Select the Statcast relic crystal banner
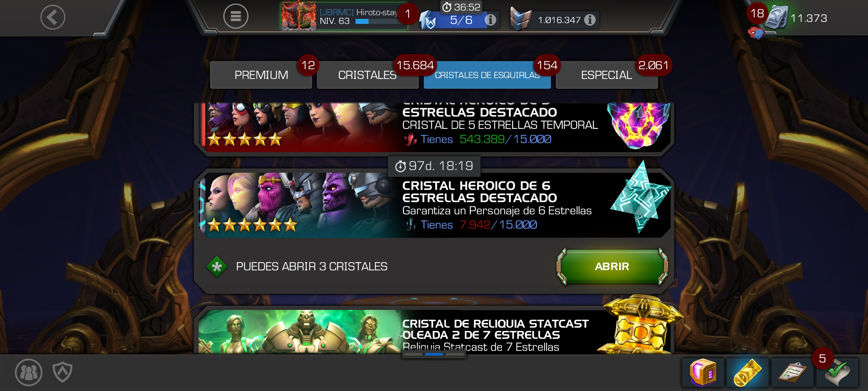The image size is (868, 391). (x=434, y=332)
